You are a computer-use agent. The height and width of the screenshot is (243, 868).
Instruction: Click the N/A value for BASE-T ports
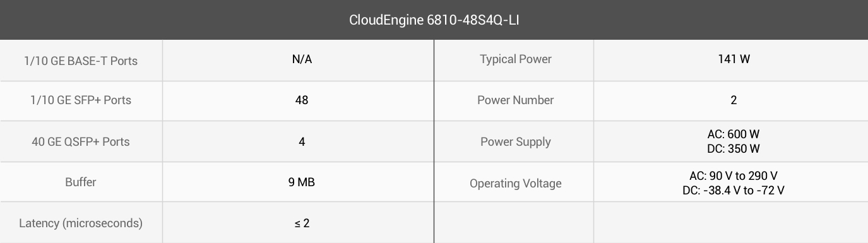pyautogui.click(x=302, y=59)
